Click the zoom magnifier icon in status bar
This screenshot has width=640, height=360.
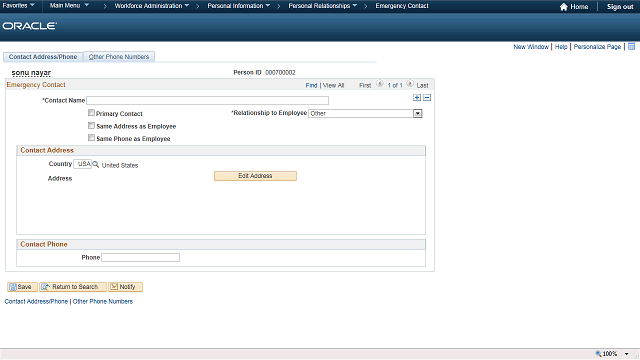click(598, 353)
